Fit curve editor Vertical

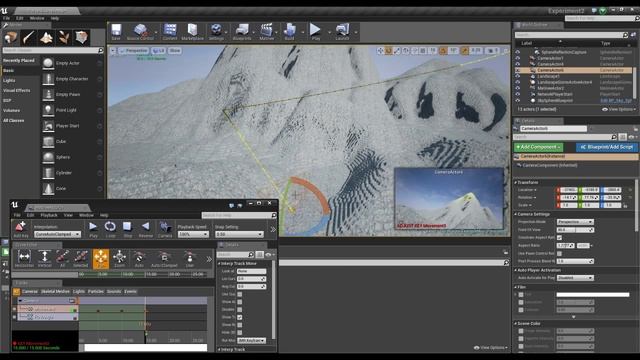(44, 259)
